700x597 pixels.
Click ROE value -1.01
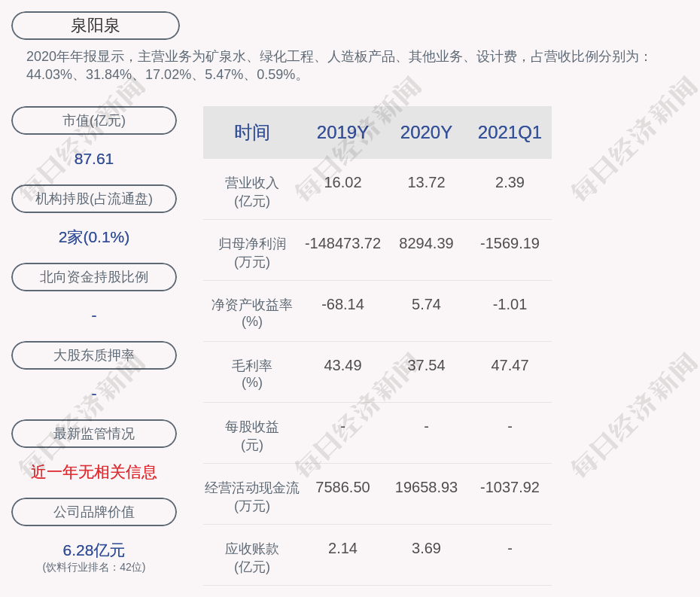tap(510, 305)
